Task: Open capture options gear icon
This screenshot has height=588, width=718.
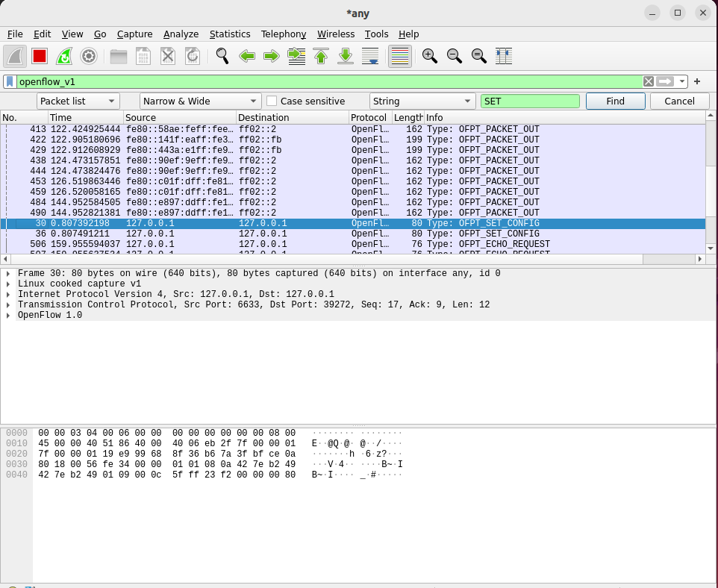Action: coord(89,56)
